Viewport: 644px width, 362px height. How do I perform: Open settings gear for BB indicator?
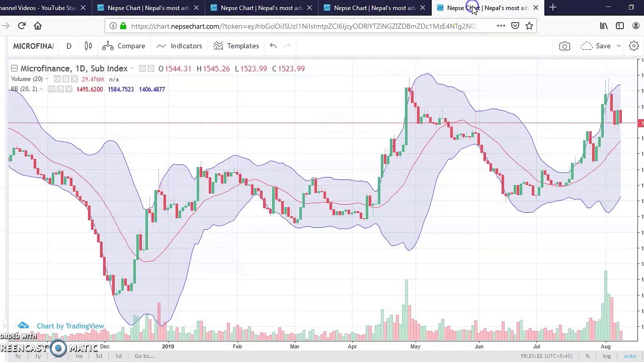coord(60,89)
